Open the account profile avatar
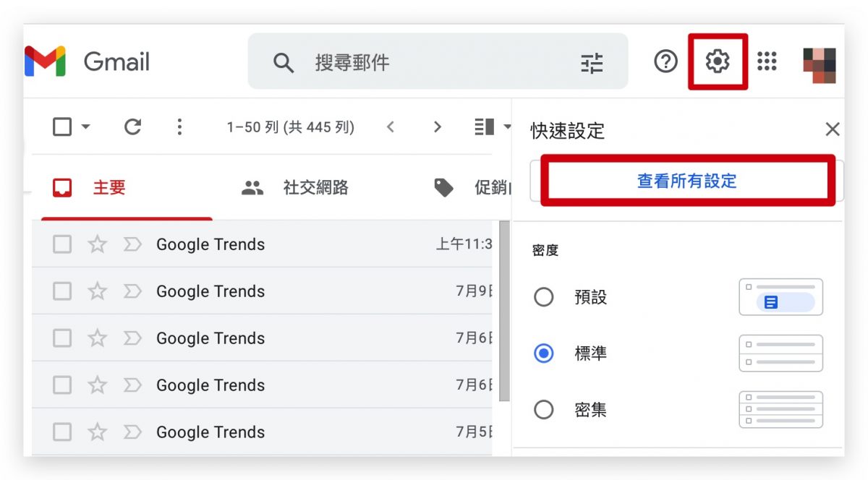868x480 pixels. (x=820, y=65)
